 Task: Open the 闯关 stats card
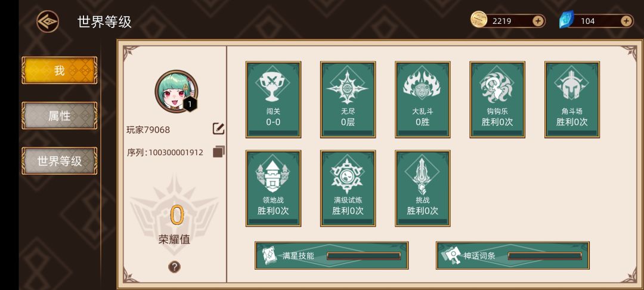[274, 100]
